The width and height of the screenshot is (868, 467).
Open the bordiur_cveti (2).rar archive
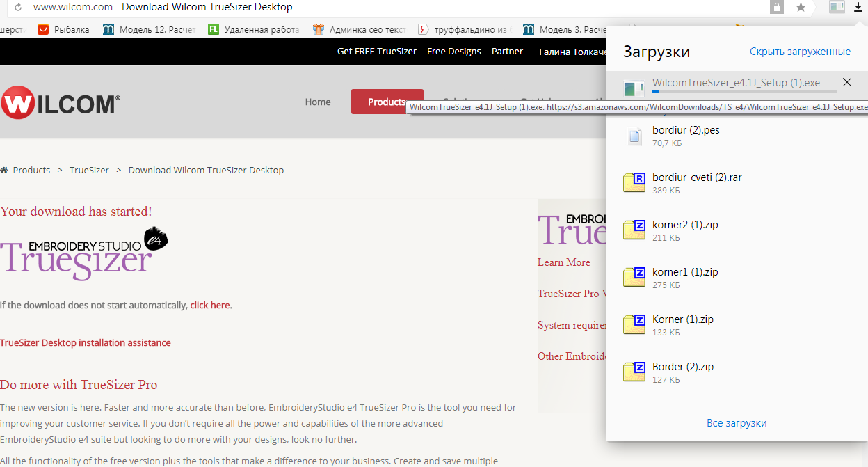pyautogui.click(x=696, y=177)
